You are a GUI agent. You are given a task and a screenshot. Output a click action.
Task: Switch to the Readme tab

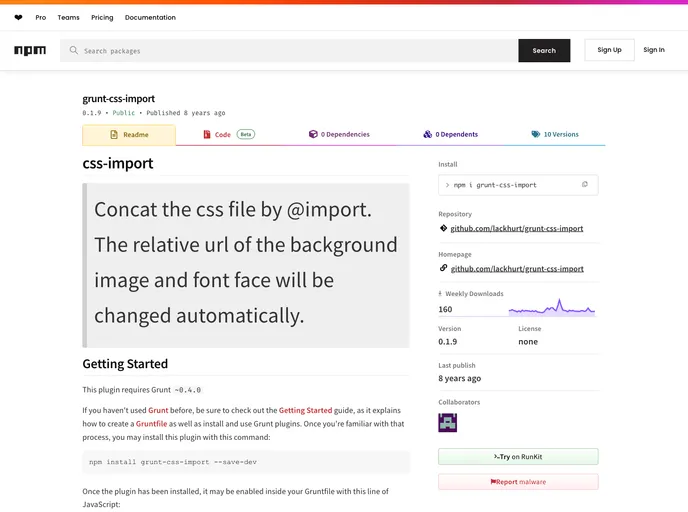coord(129,135)
